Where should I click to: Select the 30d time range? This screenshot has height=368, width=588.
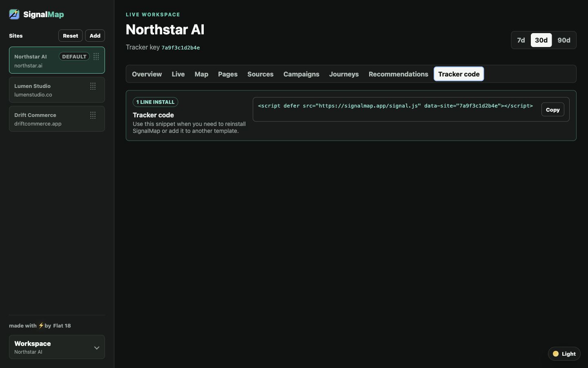click(541, 40)
